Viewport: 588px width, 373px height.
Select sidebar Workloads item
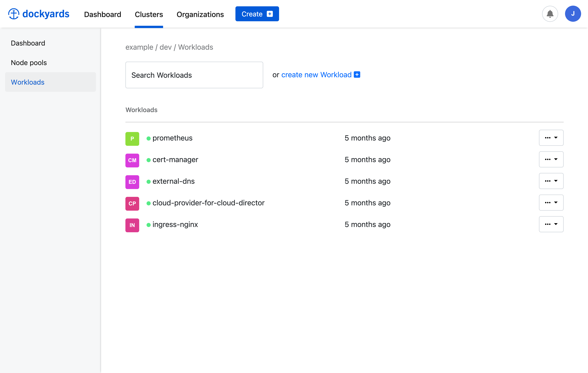pyautogui.click(x=51, y=82)
